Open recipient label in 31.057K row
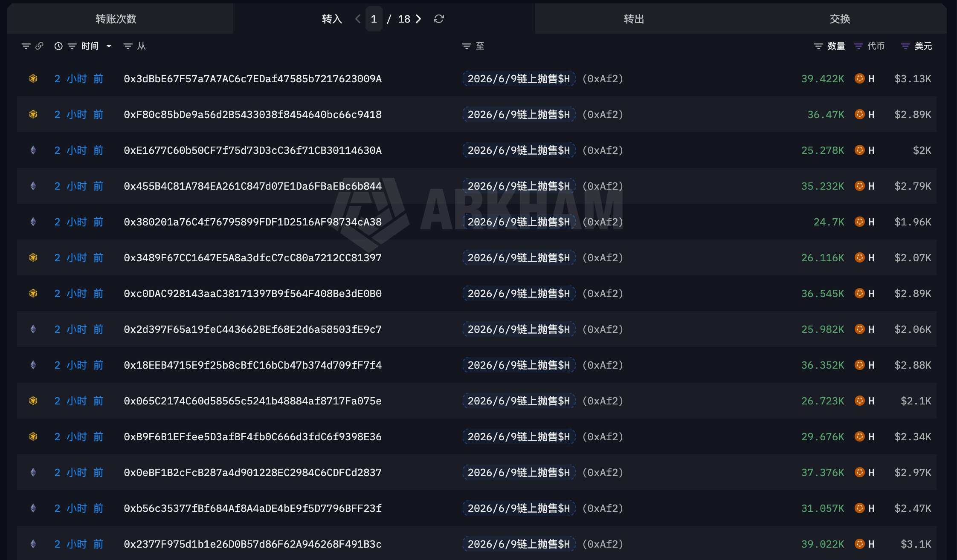This screenshot has width=957, height=560. 519,508
